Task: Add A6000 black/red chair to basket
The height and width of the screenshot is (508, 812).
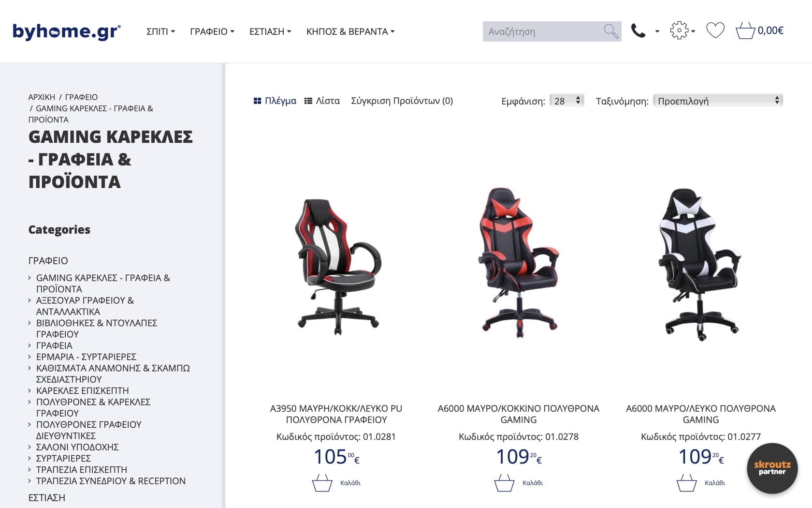Action: pos(519,483)
